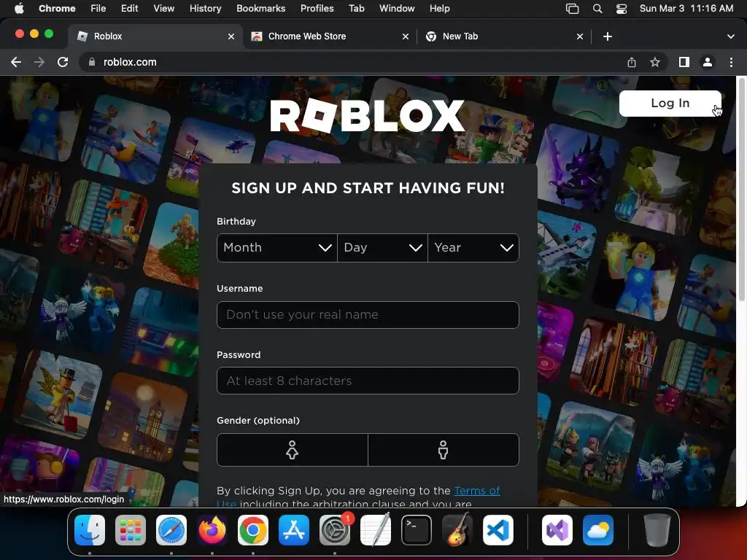The height and width of the screenshot is (560, 747).
Task: Open the History menu
Action: (x=205, y=9)
